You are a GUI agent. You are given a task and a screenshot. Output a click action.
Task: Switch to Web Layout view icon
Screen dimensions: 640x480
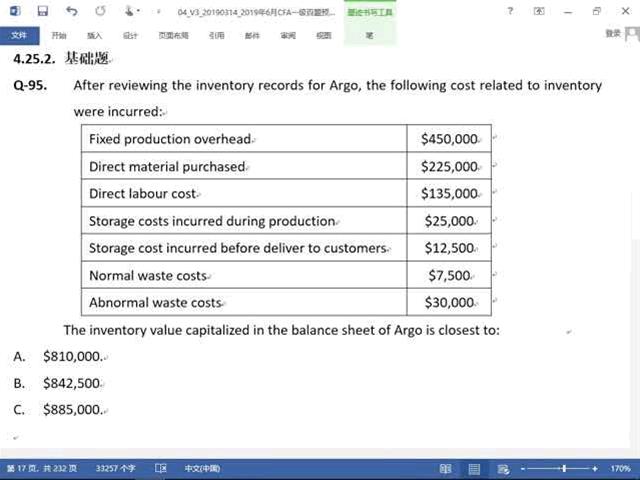(503, 469)
